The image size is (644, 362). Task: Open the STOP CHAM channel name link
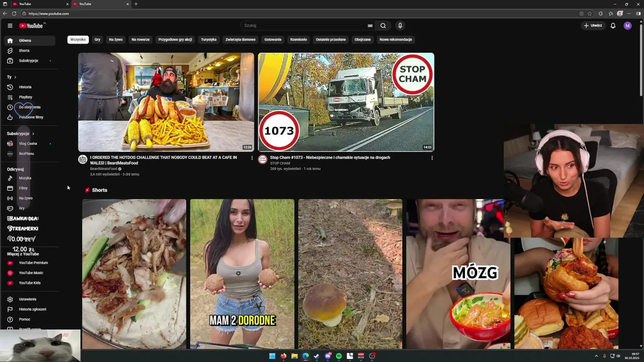click(280, 163)
